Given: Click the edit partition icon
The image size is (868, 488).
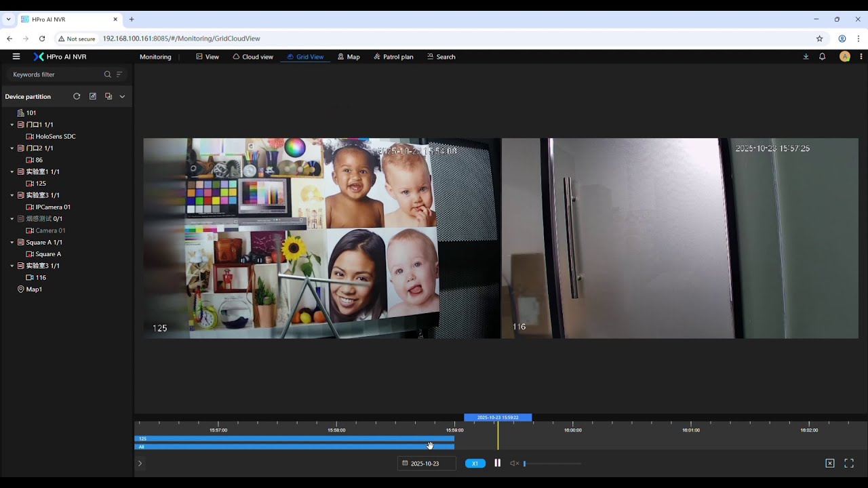Looking at the screenshot, I should point(93,96).
